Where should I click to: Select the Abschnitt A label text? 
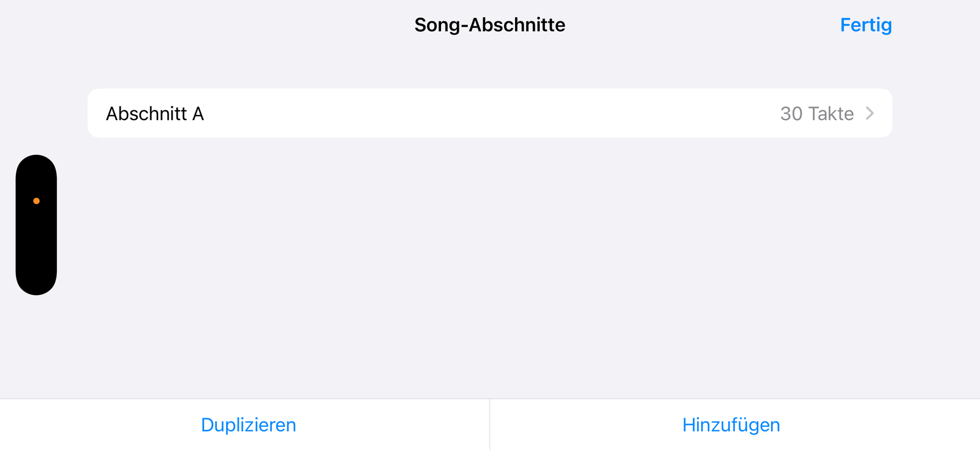coord(155,114)
